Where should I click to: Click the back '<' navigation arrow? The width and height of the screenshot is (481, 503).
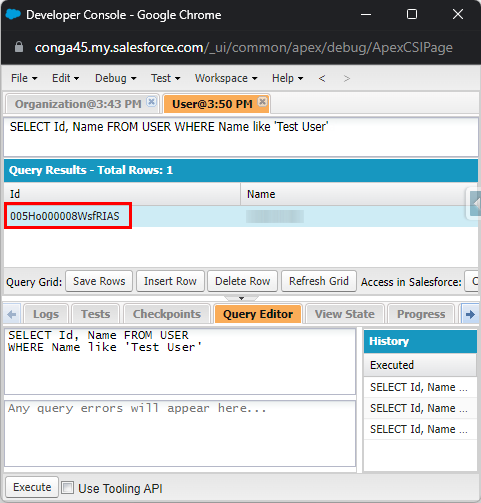322,78
